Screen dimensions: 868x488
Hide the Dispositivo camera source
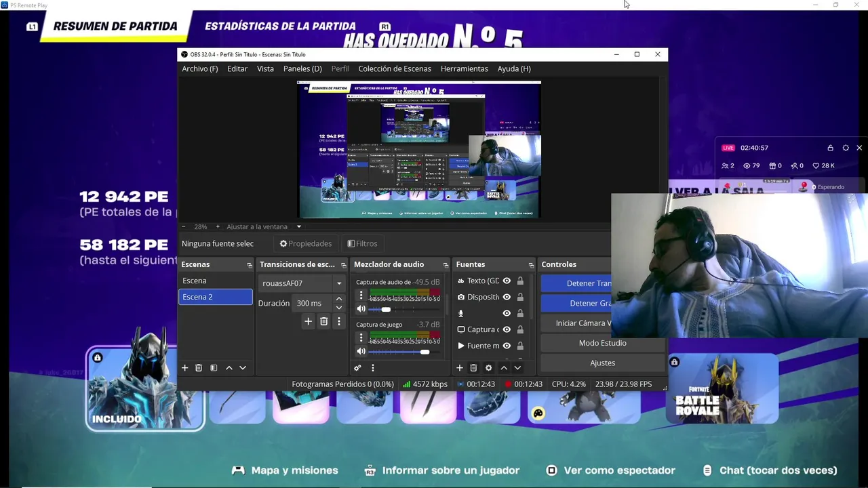point(507,297)
